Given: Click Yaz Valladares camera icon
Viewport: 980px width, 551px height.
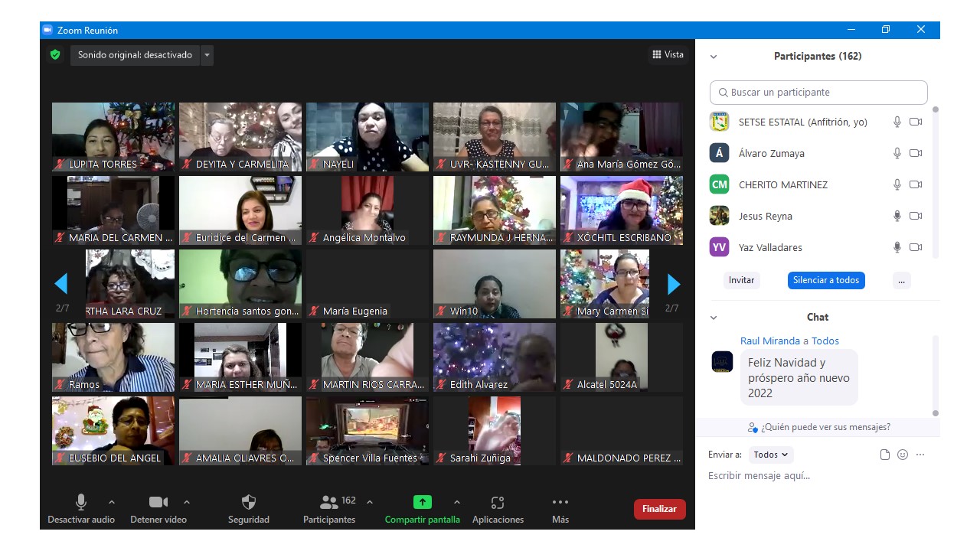Looking at the screenshot, I should click(x=916, y=247).
